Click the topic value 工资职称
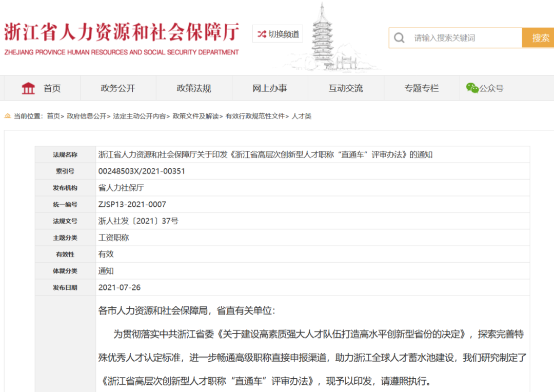The image size is (554, 392). [x=113, y=238]
